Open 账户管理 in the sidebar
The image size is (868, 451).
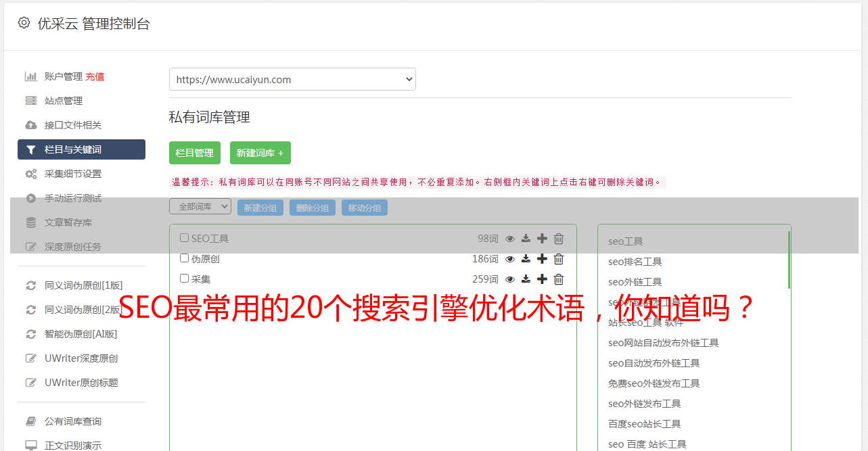(64, 76)
